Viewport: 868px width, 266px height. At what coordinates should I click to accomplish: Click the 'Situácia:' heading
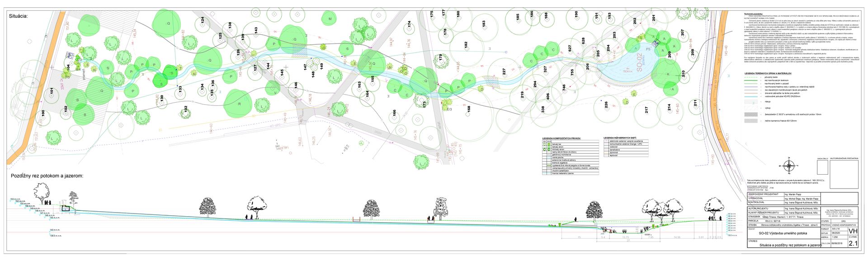coord(19,16)
